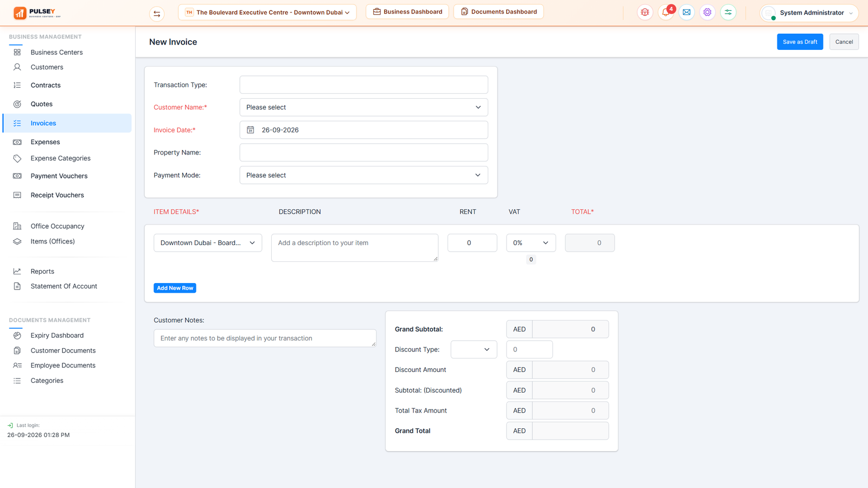Click the Payment Vouchers cash icon
This screenshot has height=488, width=868.
pos(17,176)
